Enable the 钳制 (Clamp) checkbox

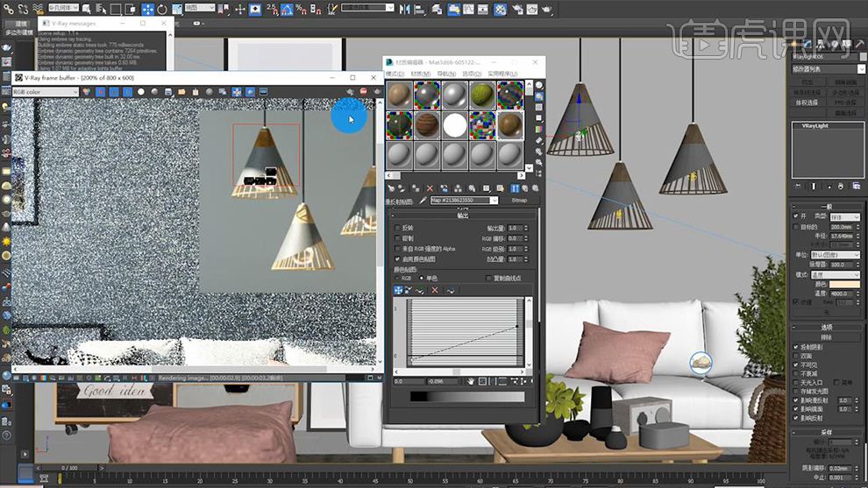point(397,238)
